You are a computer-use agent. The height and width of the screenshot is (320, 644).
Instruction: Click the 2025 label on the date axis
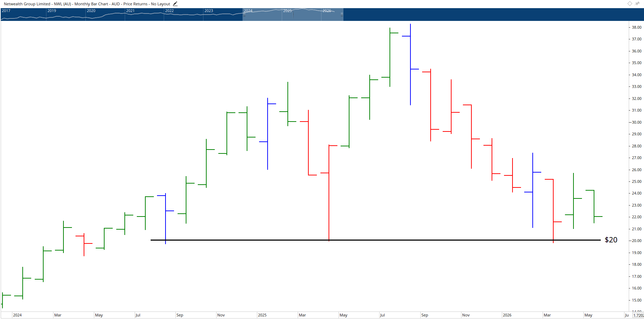[x=262, y=315]
